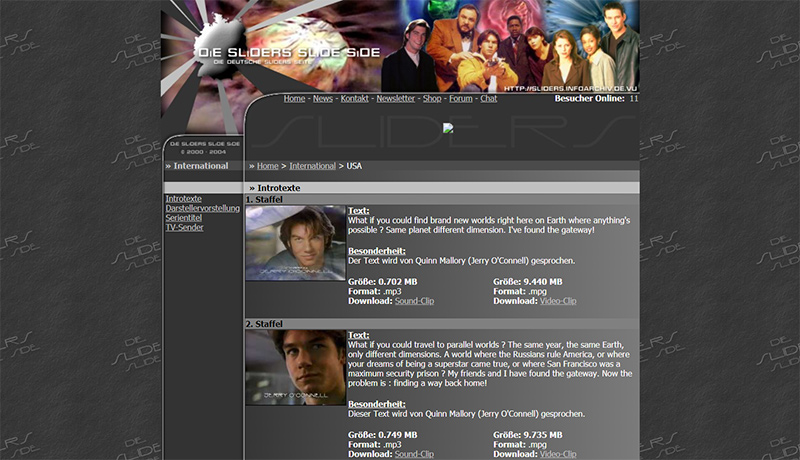Click the Größe: 9.735 MB text

[x=528, y=435]
